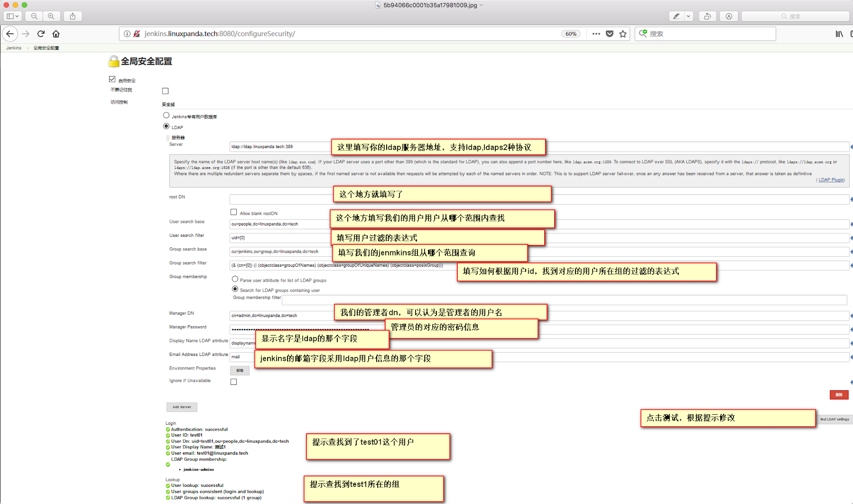This screenshot has height=504, width=853.
Task: Click the Group search base field
Action: click(x=539, y=252)
